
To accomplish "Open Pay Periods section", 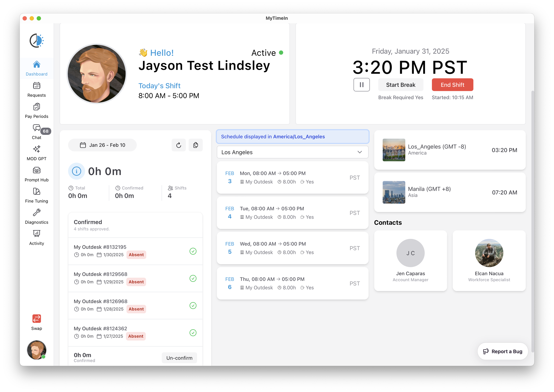I will point(36,110).
